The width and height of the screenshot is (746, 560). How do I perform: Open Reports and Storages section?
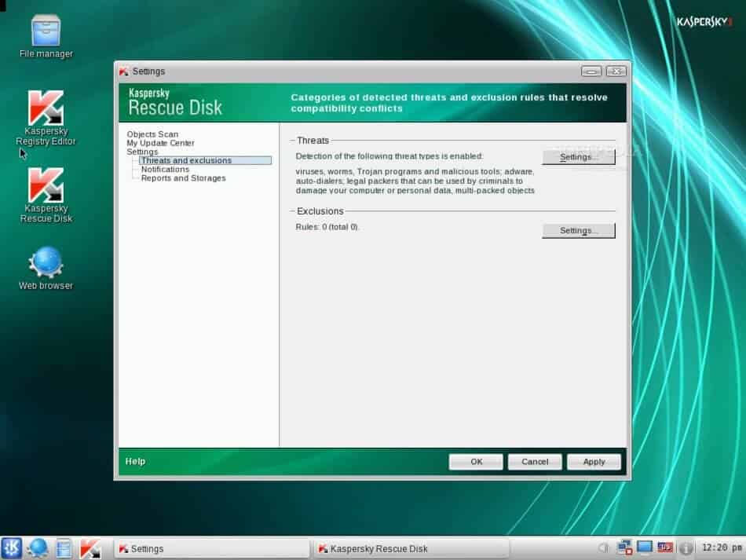183,178
